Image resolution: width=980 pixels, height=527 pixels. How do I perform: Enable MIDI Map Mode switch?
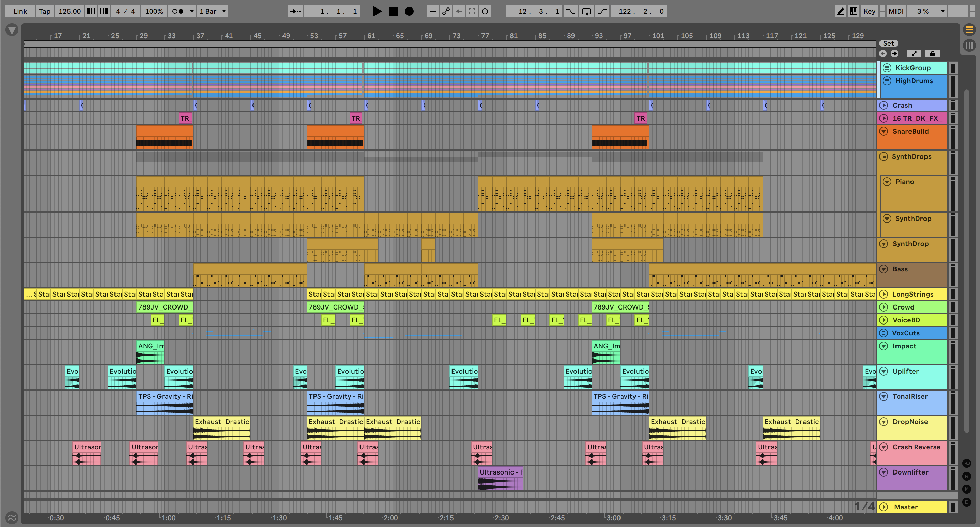(895, 11)
